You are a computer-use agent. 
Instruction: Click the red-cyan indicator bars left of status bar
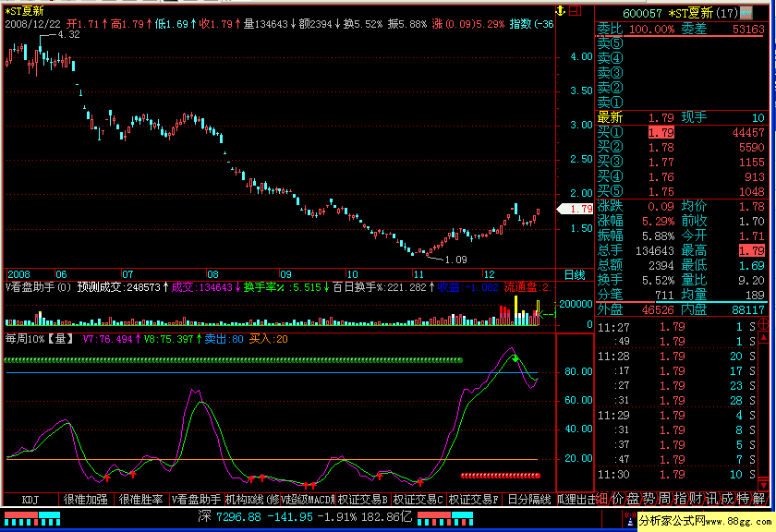32,519
